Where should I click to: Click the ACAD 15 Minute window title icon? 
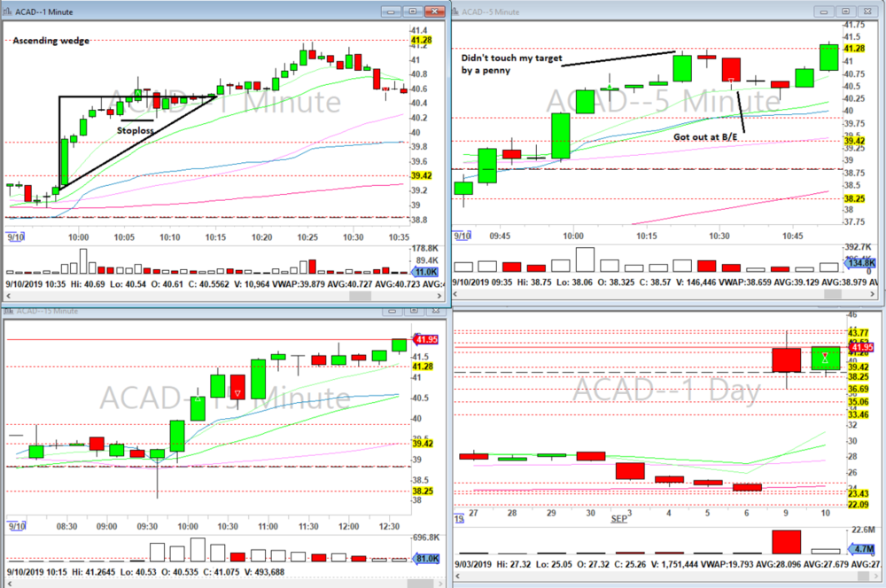pyautogui.click(x=8, y=311)
